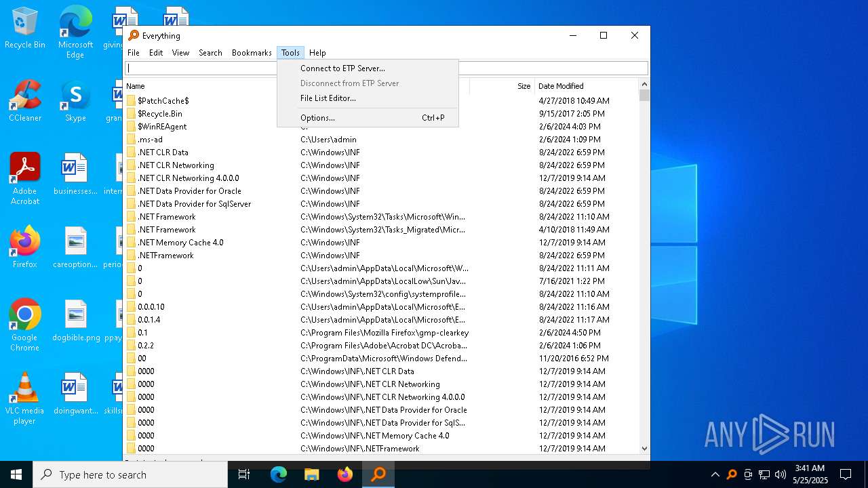The image size is (868, 488).
Task: Open File Explorer from taskbar
Action: point(311,474)
